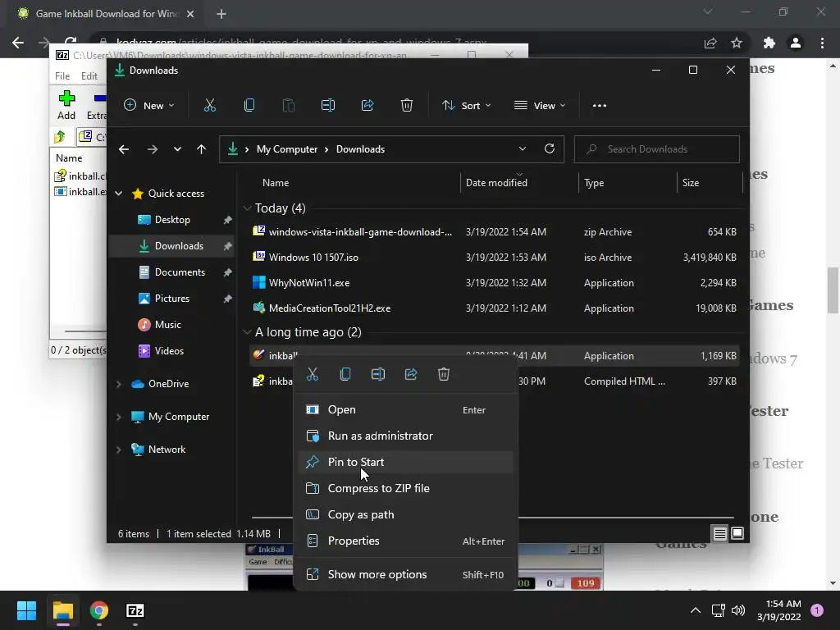Go back in Explorer navigation

pos(124,149)
